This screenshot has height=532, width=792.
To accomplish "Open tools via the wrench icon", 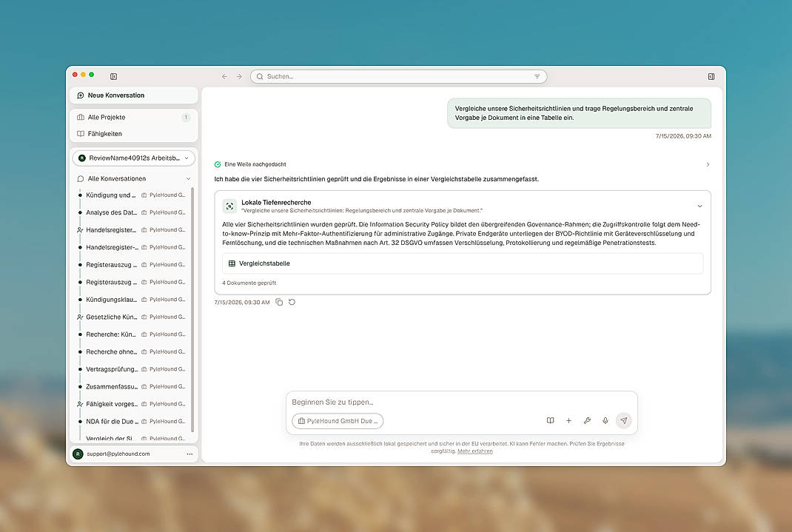I will tap(587, 420).
